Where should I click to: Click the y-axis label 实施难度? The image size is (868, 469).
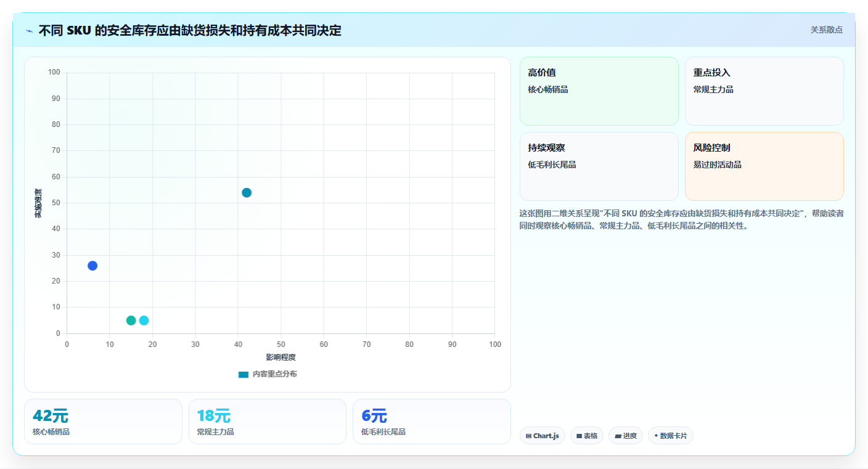pos(38,203)
